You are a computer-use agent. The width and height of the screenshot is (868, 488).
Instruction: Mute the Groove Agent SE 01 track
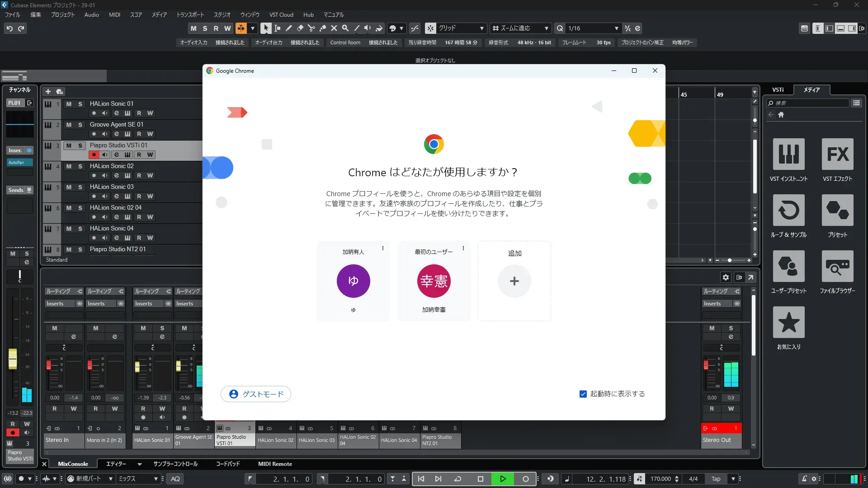(69, 125)
